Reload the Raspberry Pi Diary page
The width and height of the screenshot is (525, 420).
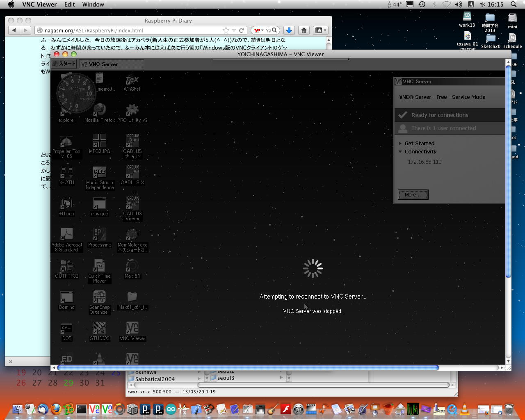[242, 30]
